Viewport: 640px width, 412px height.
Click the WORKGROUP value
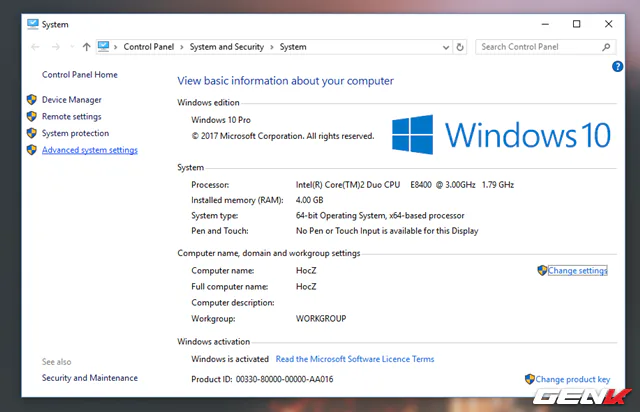[x=321, y=318]
